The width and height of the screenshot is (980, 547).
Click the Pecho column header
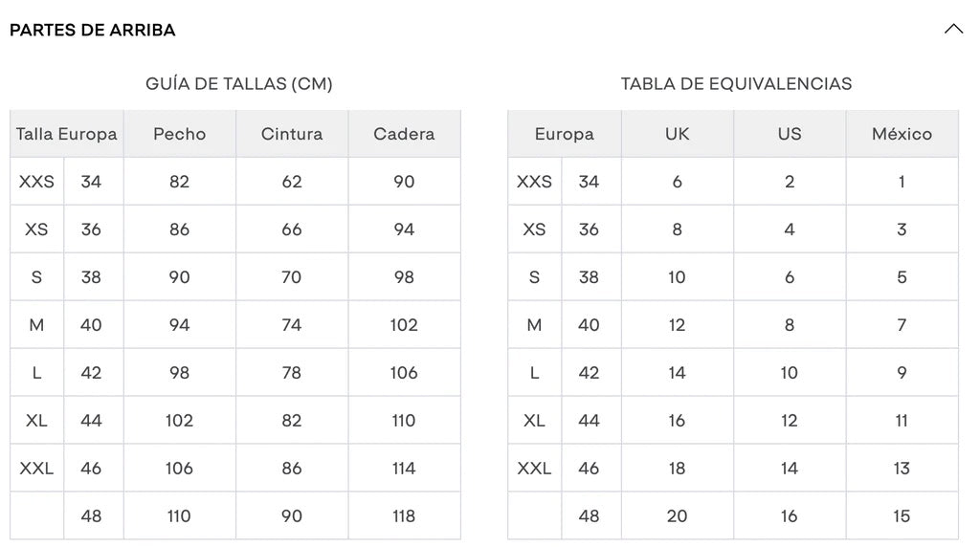(180, 134)
